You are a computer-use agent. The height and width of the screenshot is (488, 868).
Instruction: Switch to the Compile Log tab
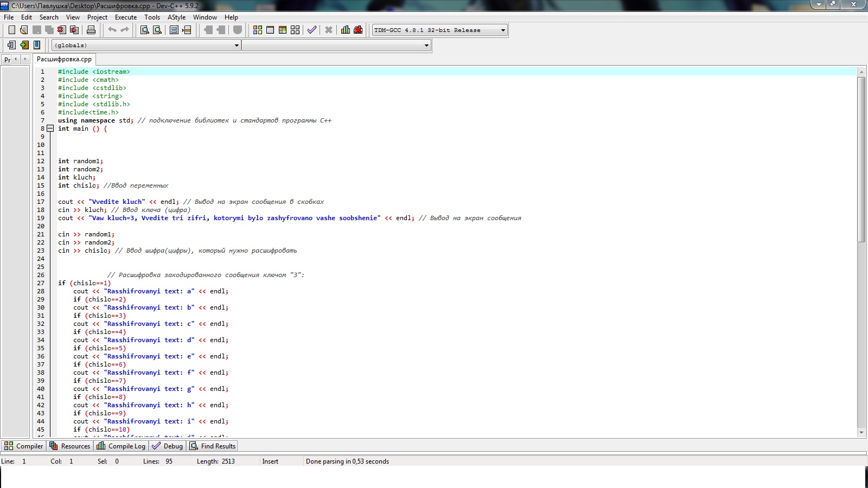coord(121,446)
